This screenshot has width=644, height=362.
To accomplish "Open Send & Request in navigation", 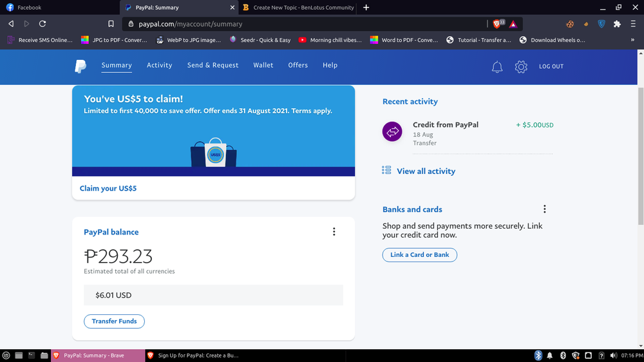I will [213, 65].
